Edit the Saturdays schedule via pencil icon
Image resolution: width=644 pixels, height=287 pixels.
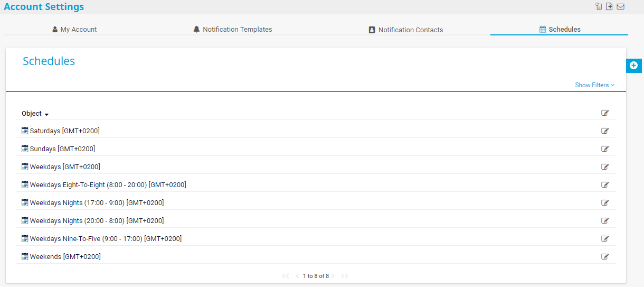(605, 131)
